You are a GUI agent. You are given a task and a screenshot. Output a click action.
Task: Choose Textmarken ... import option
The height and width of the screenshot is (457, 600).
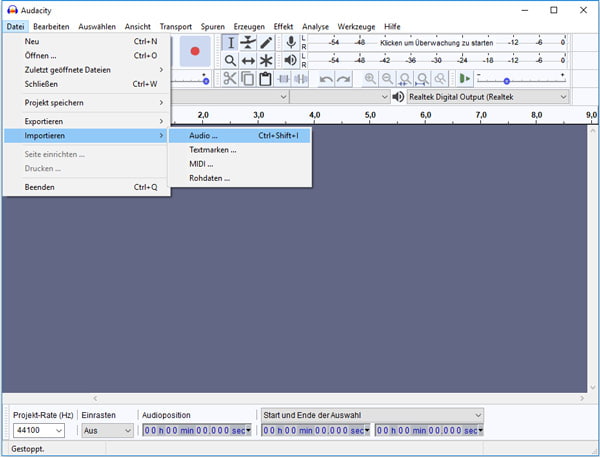[x=240, y=150]
